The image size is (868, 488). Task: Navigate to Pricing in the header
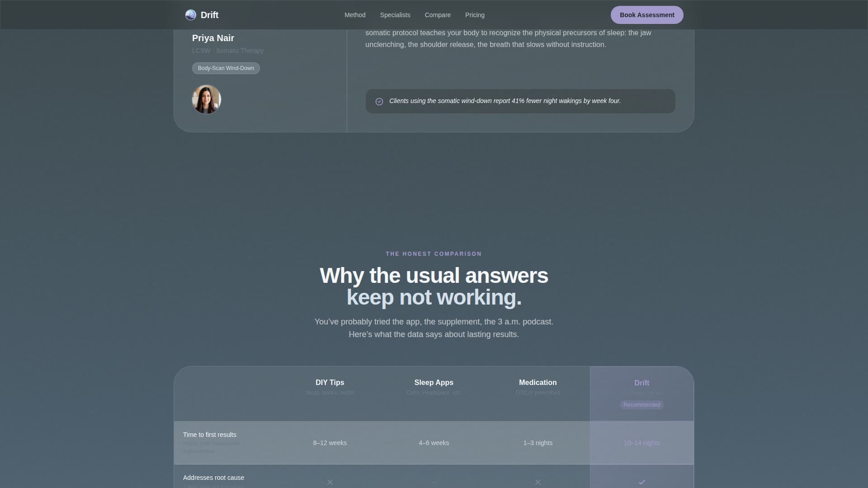(475, 15)
